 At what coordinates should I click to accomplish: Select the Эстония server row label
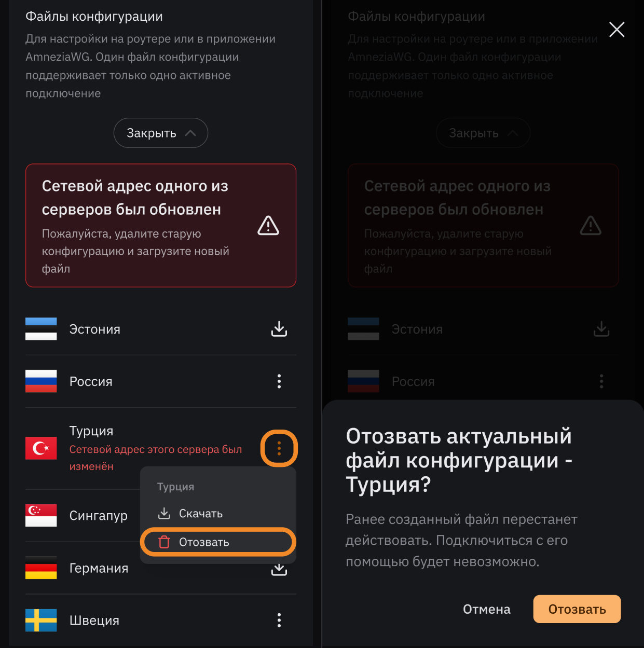tap(95, 329)
